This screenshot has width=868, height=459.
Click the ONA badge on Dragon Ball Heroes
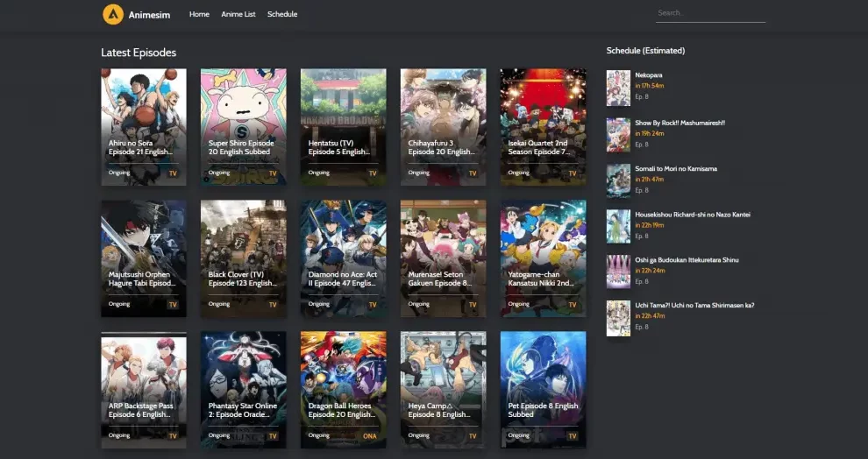point(370,436)
